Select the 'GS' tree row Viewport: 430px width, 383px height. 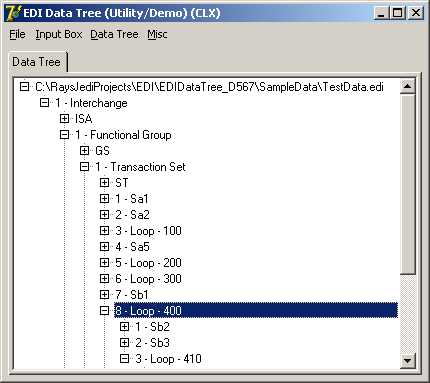102,151
